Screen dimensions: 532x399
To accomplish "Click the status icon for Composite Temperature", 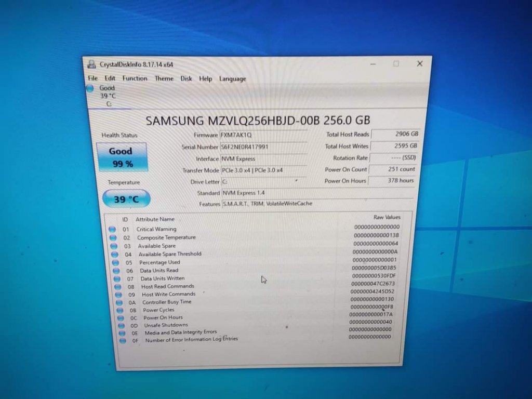I will (x=113, y=238).
